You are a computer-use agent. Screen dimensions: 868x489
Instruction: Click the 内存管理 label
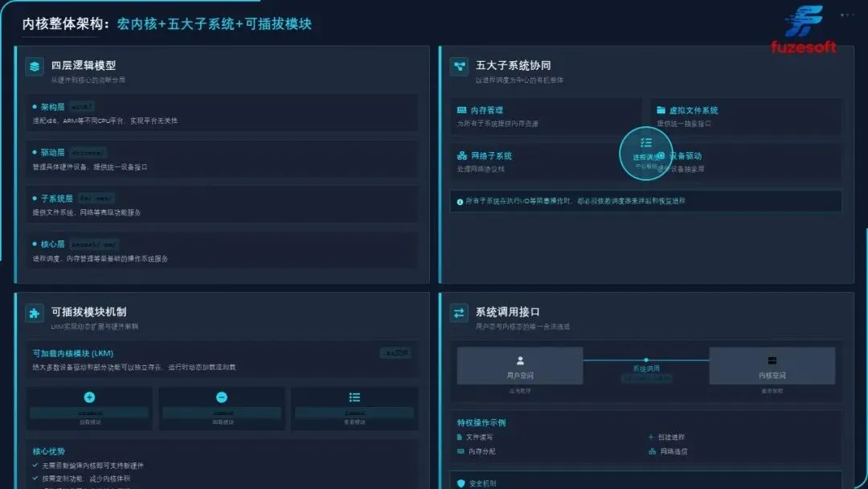pos(486,110)
